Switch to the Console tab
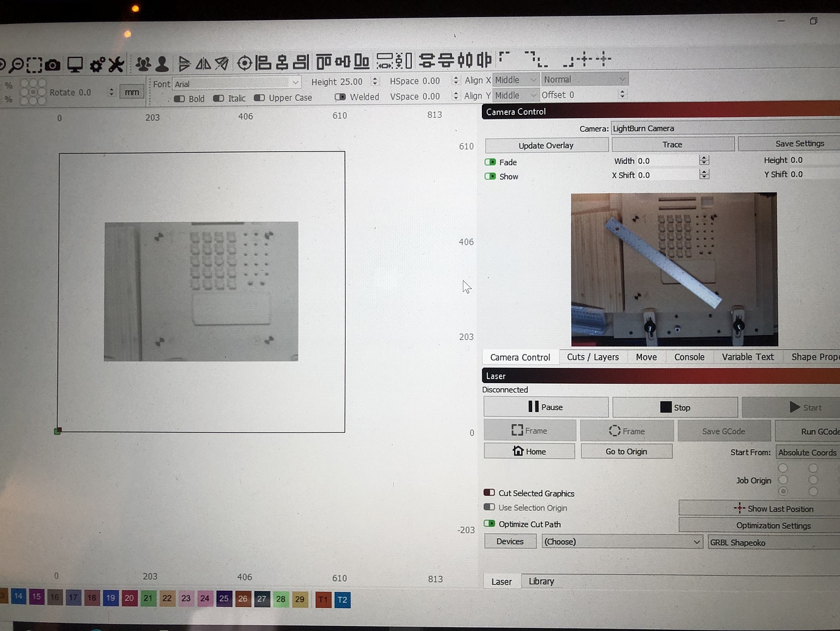The width and height of the screenshot is (840, 631). pyautogui.click(x=689, y=357)
